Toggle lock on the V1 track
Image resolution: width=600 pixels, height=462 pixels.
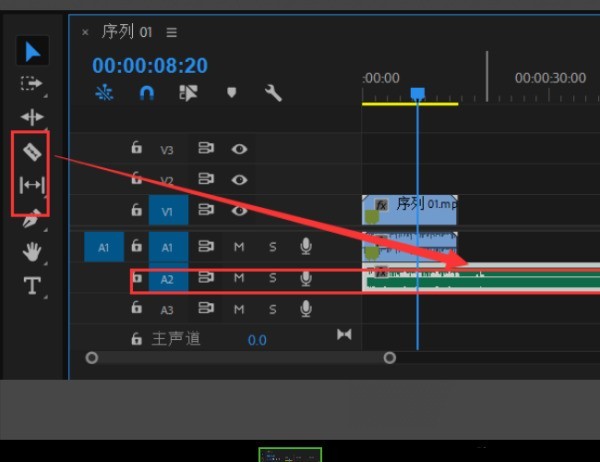pyautogui.click(x=137, y=210)
